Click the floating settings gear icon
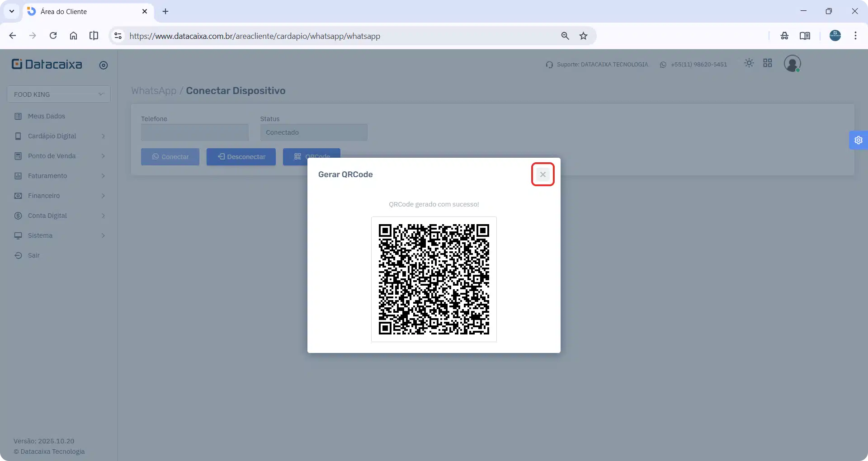868x461 pixels. [x=858, y=140]
